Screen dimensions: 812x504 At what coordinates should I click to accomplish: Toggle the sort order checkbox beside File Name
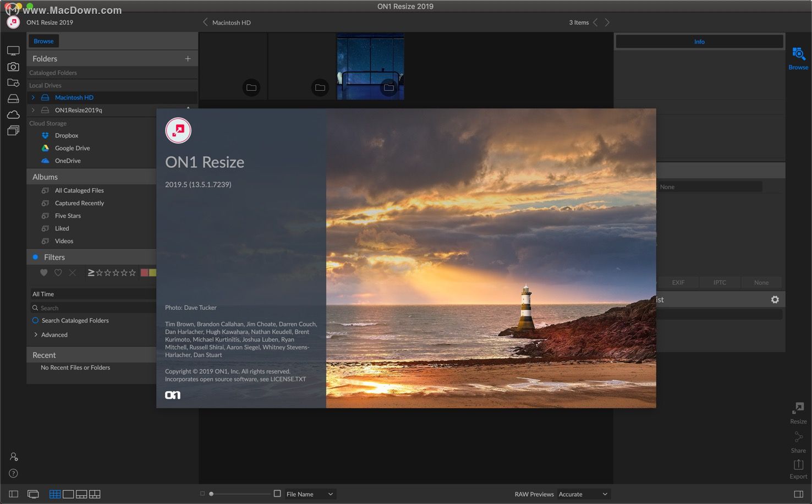point(277,494)
